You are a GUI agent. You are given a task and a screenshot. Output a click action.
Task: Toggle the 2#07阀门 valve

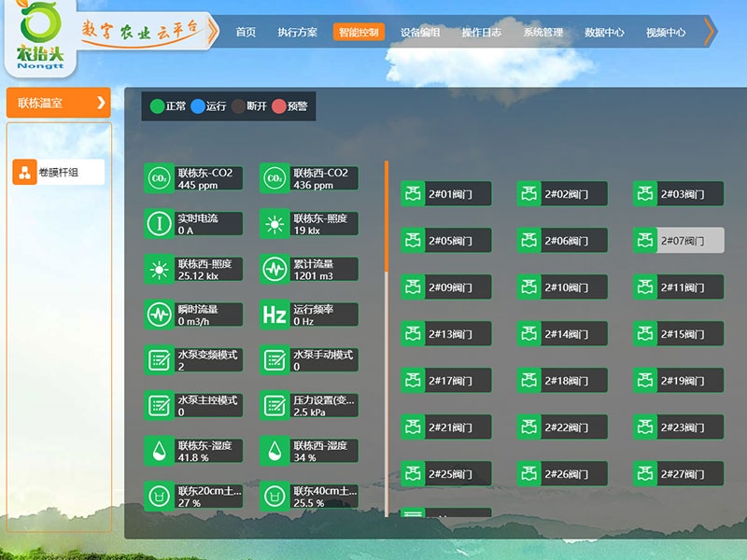(678, 241)
